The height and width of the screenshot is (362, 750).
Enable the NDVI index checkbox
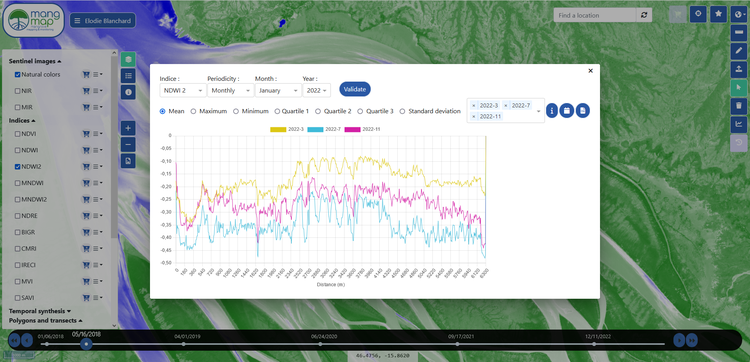tap(17, 134)
